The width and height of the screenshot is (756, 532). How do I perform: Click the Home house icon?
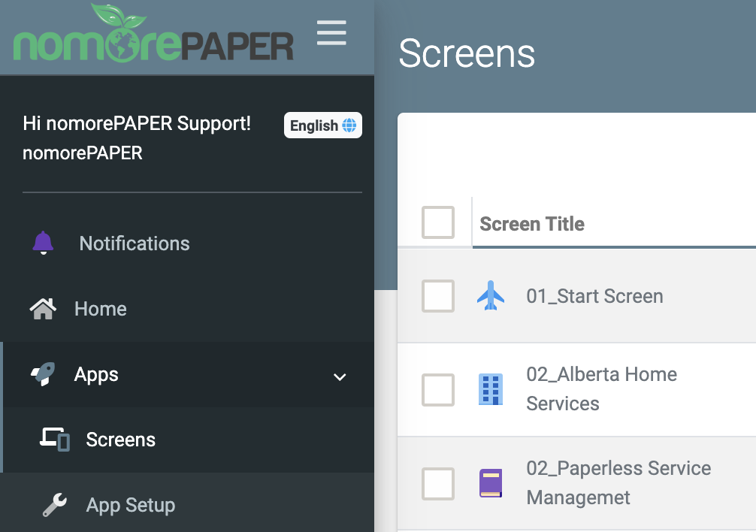[43, 309]
